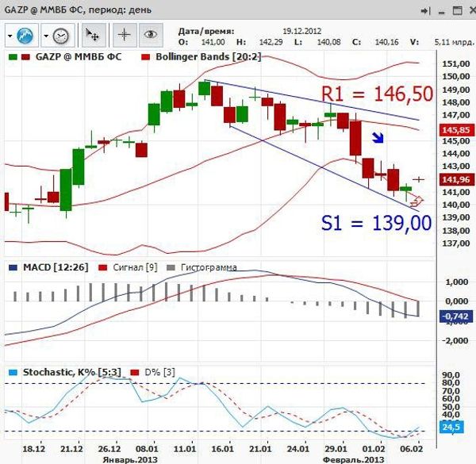Minimize the GAZP chart window
This screenshot has width=476, height=464.
pyautogui.click(x=442, y=12)
